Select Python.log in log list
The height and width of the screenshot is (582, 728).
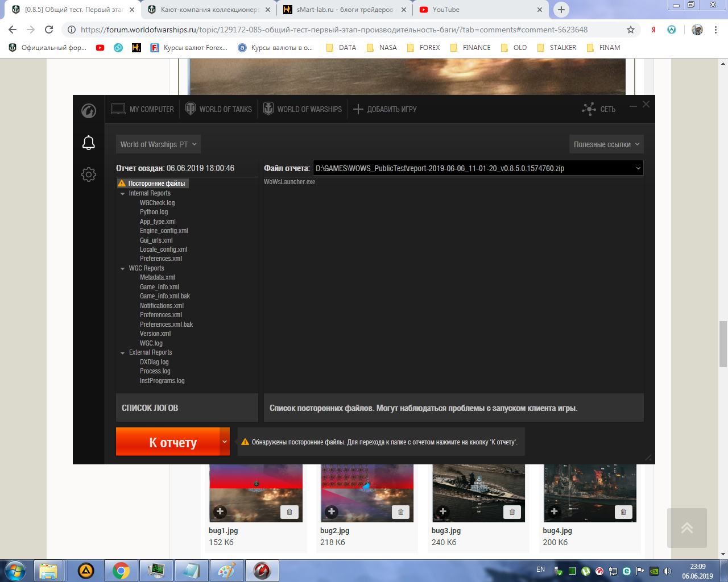click(154, 212)
